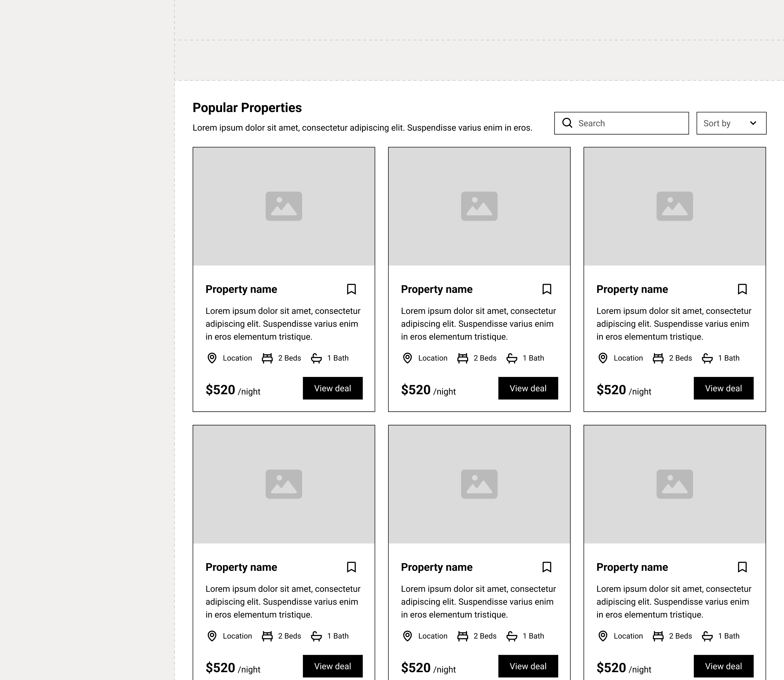Click the bed icon in top-left card
Viewport: 784px width, 680px height.
tap(267, 358)
